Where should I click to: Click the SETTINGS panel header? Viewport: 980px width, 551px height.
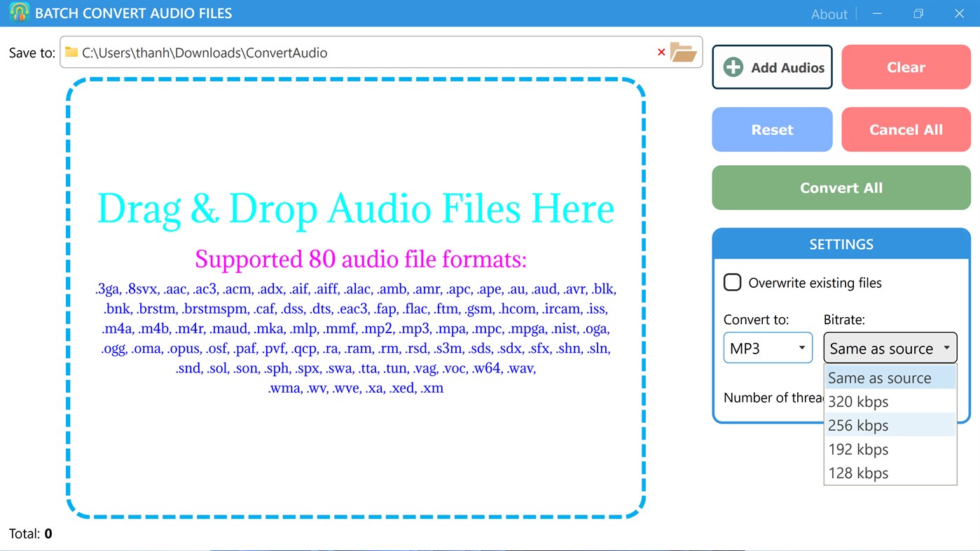coord(841,244)
